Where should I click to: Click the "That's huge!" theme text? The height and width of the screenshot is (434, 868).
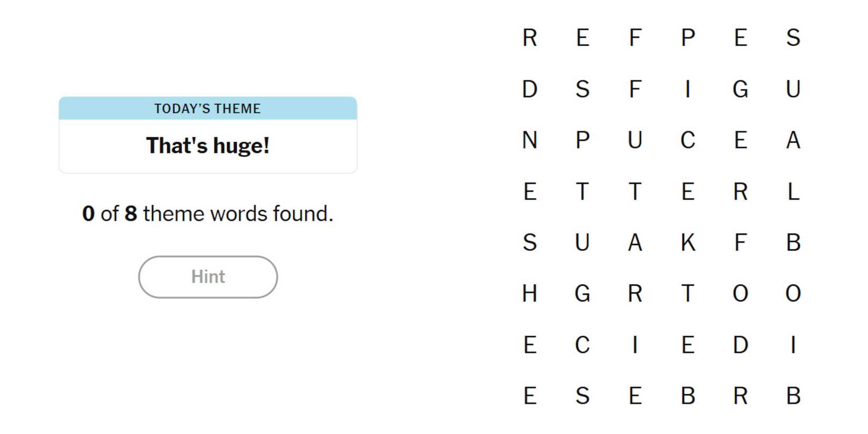208,146
